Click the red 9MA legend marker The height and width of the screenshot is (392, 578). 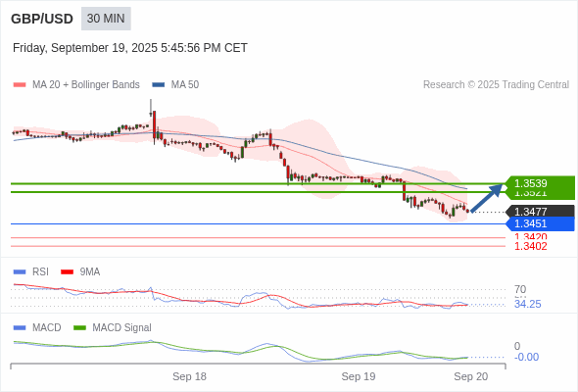(x=67, y=271)
